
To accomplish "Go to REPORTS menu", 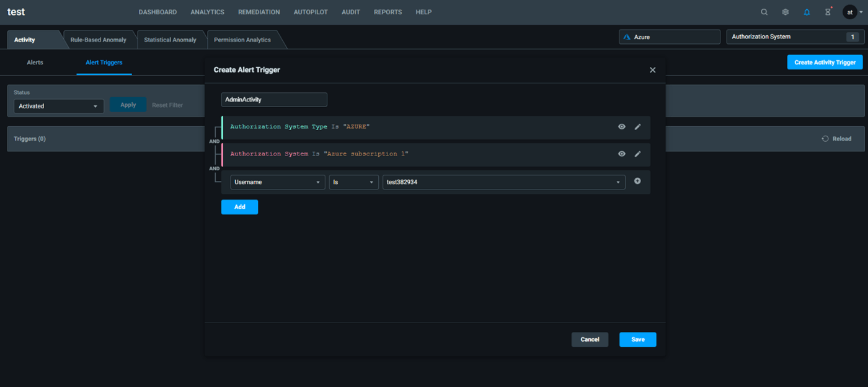I will (x=388, y=12).
